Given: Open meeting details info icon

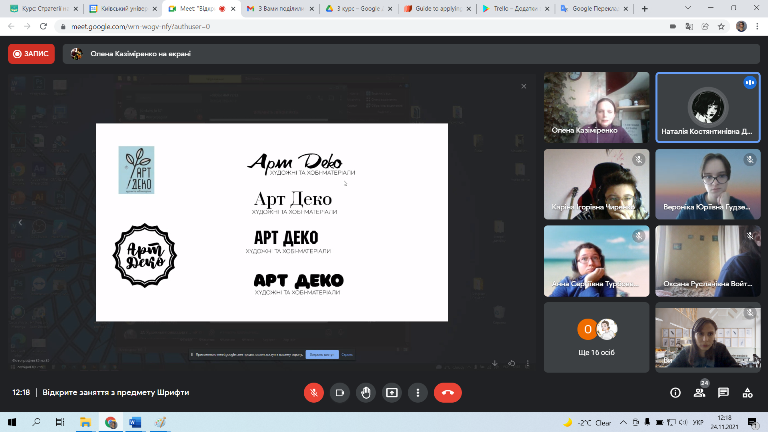Looking at the screenshot, I should pos(675,393).
